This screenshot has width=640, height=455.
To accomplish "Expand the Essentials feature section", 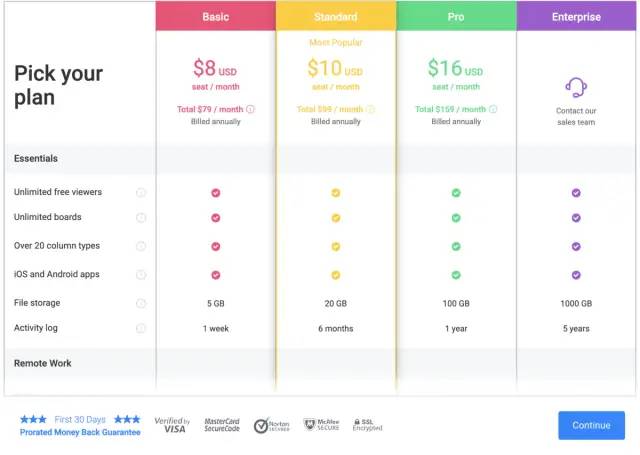I will click(36, 159).
